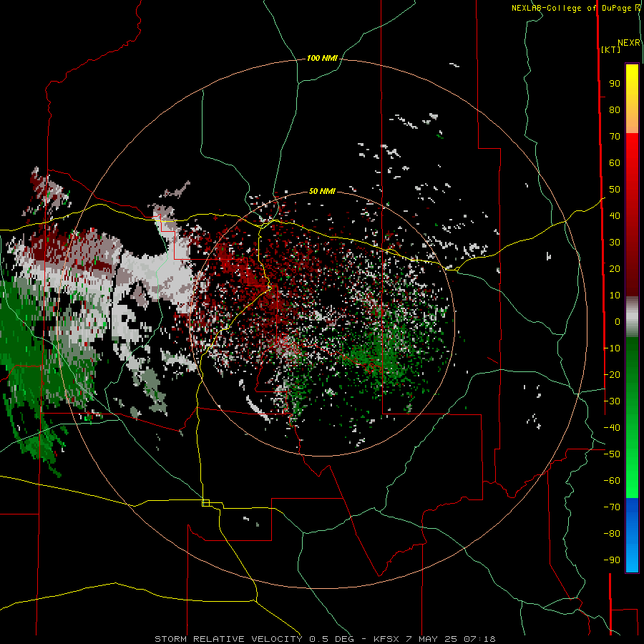
Task: Click the -90 value on the velocity scale
Action: 612,560
